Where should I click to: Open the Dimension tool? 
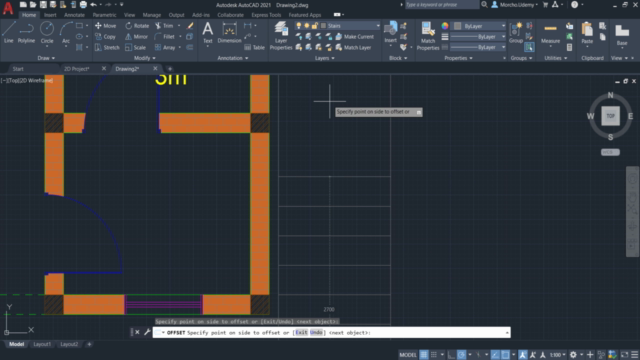click(x=229, y=33)
